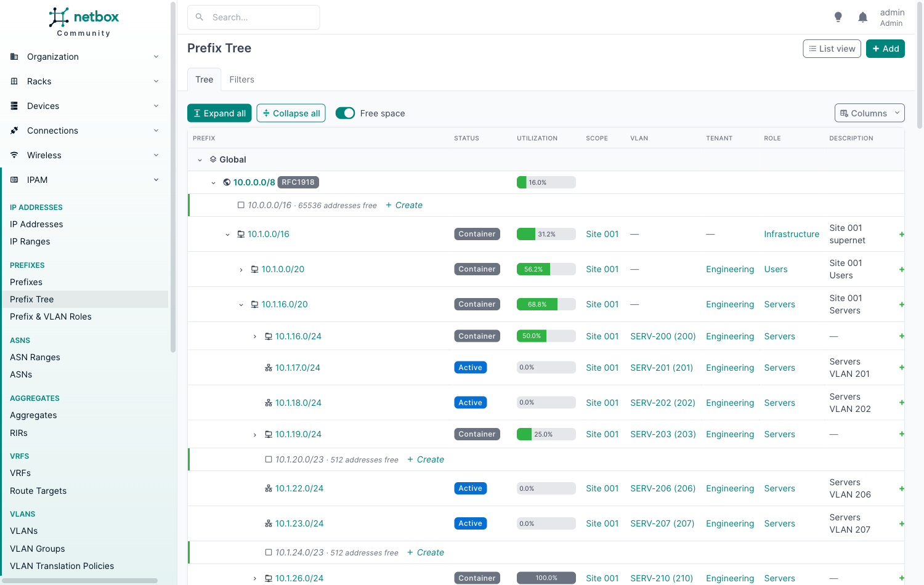Open Prefixes in the sidebar
Screen dimensions: 924x585
pos(26,282)
